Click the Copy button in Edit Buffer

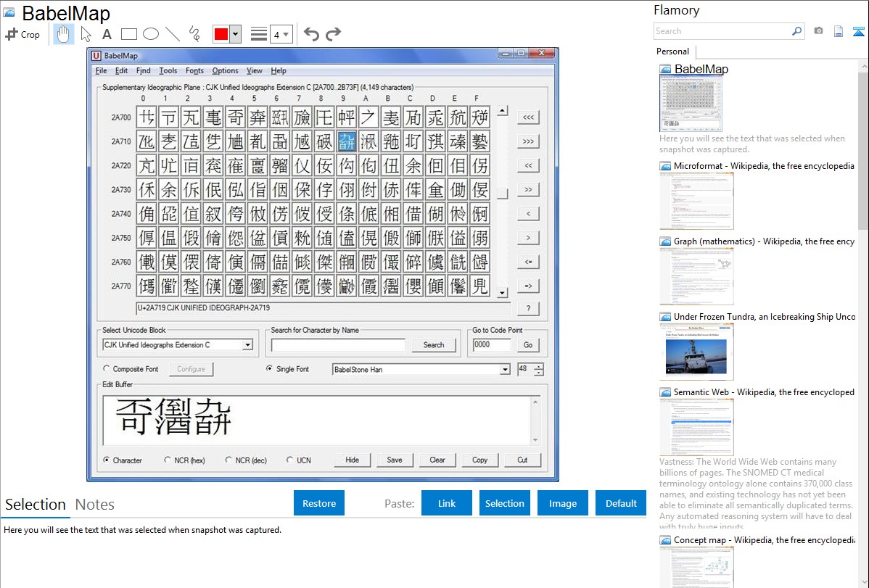tap(480, 460)
